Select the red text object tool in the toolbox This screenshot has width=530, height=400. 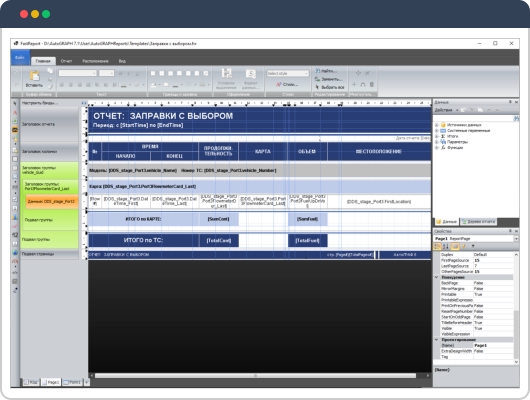pyautogui.click(x=15, y=112)
